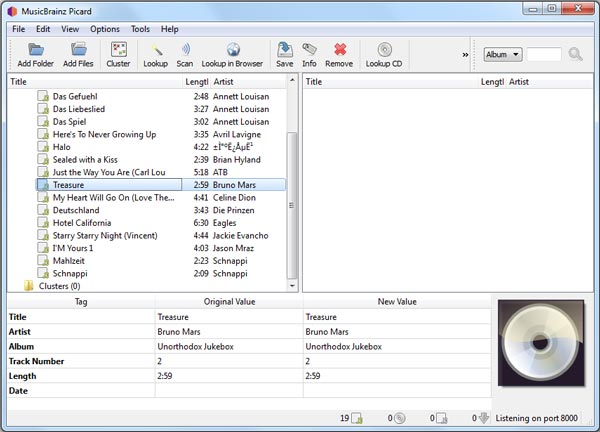600x432 pixels.
Task: Select the Hotel California track
Action: coord(161,223)
